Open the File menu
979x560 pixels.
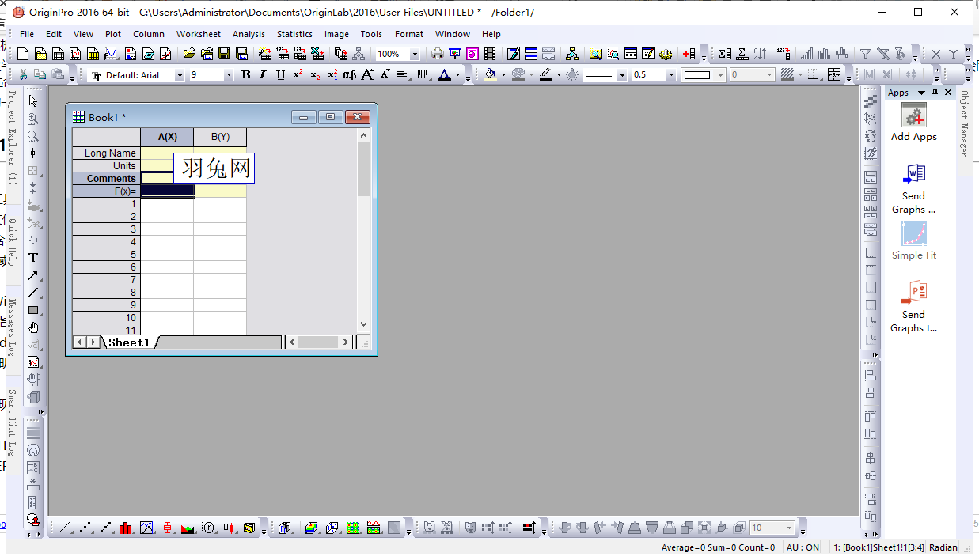27,34
